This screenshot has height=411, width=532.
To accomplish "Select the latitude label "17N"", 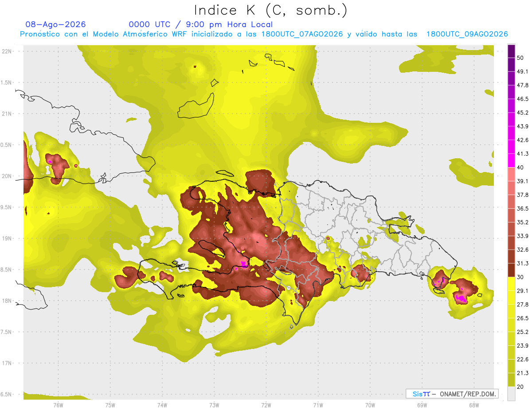I will (x=7, y=363).
